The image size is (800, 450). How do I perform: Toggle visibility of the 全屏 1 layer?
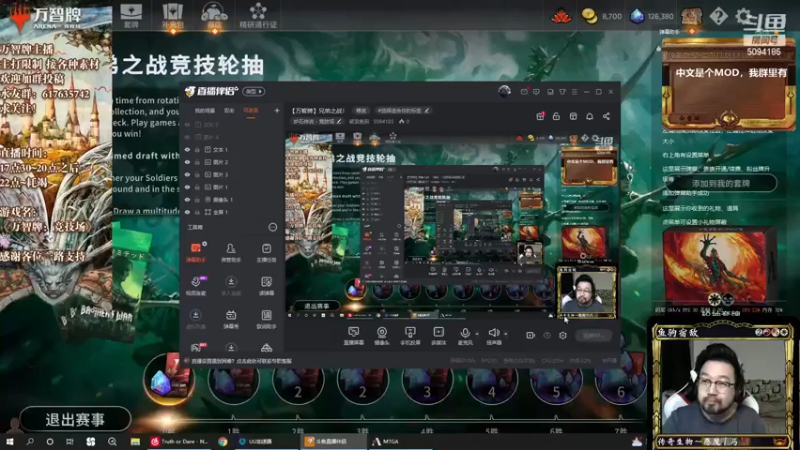(x=187, y=212)
